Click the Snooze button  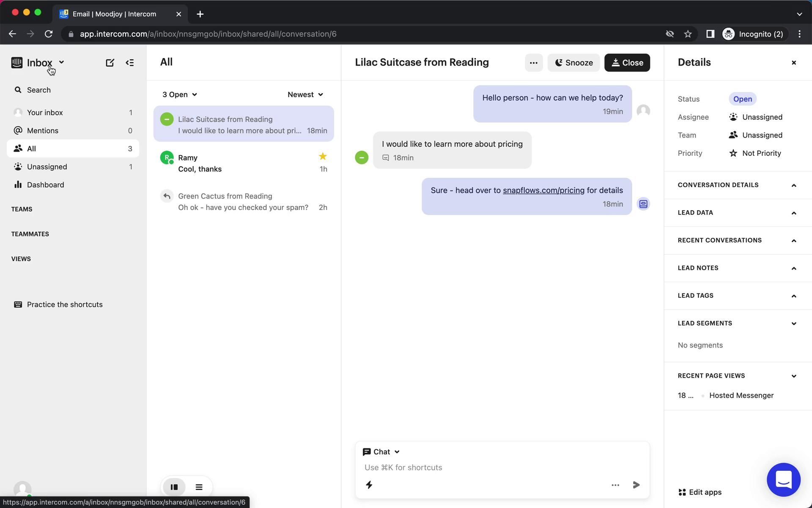point(573,63)
